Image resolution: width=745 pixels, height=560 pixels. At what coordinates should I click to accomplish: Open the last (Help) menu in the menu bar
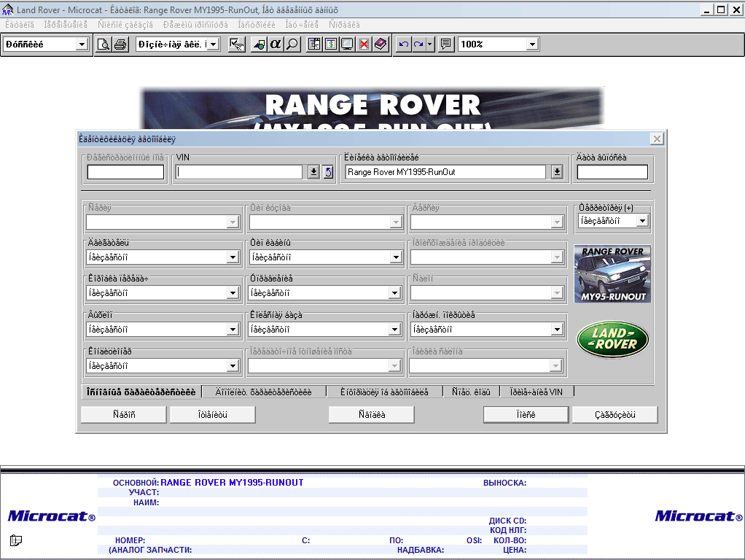click(345, 25)
